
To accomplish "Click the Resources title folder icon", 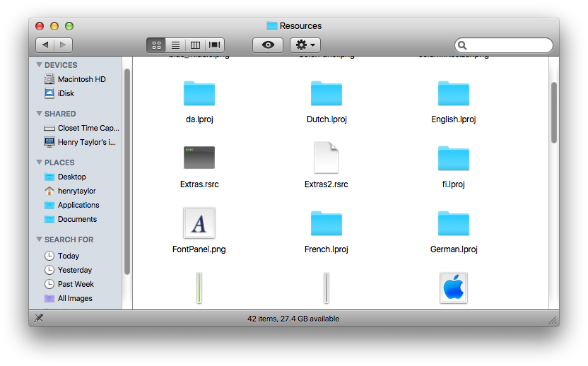I will [271, 25].
